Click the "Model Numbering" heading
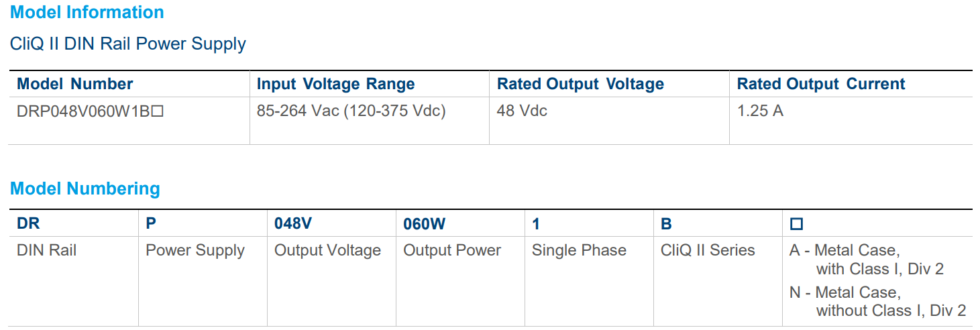Viewport: 980px width, 330px height. click(x=85, y=188)
